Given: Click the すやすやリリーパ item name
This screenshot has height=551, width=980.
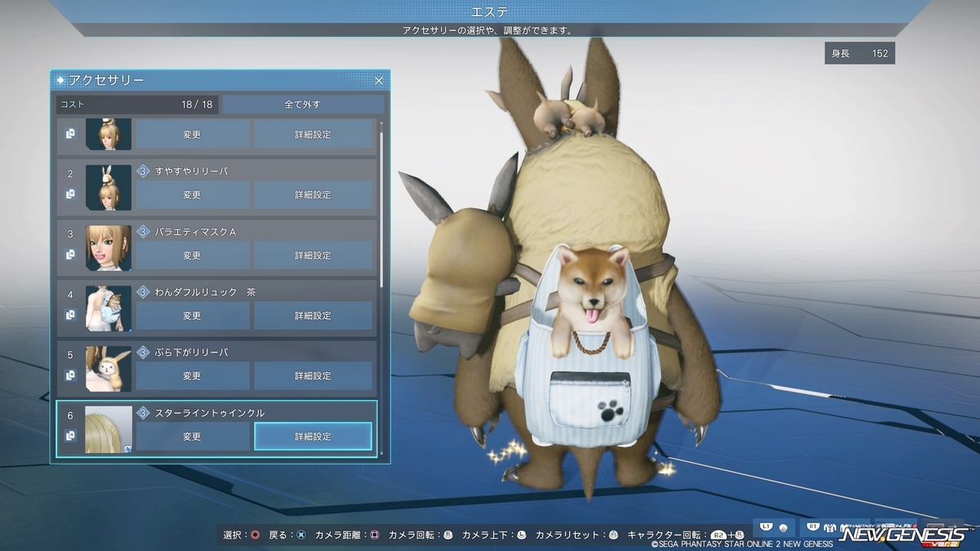Looking at the screenshot, I should [x=191, y=171].
